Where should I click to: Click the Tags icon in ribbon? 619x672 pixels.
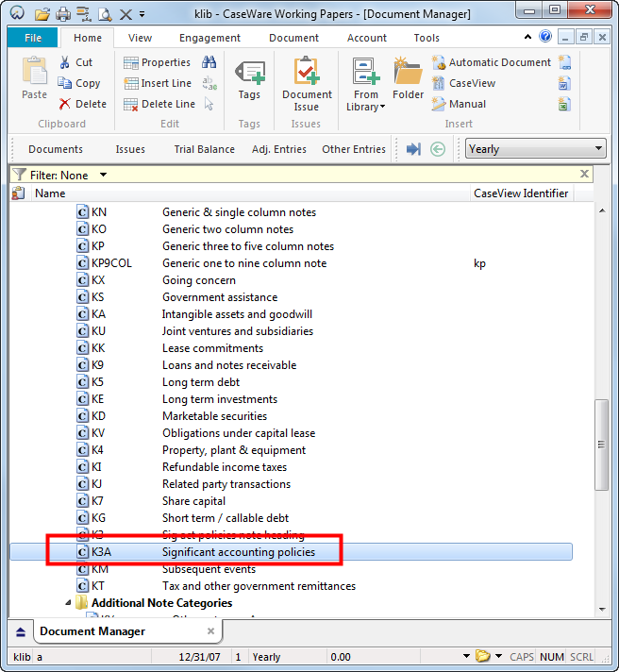(x=250, y=72)
